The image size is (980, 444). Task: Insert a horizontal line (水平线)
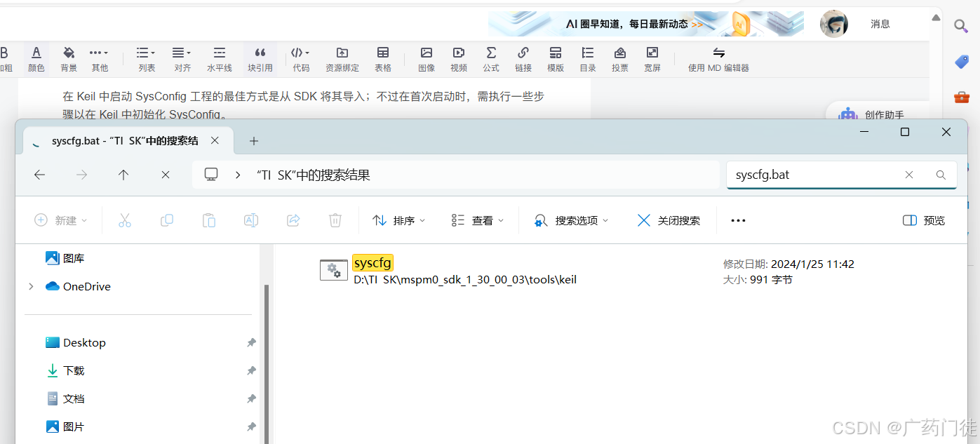pos(220,59)
